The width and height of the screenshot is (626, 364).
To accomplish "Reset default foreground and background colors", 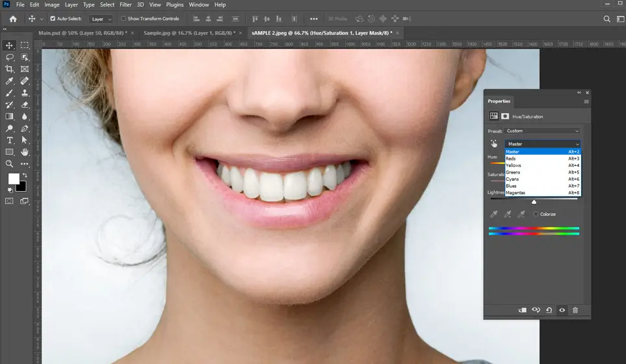I will pyautogui.click(x=10, y=190).
